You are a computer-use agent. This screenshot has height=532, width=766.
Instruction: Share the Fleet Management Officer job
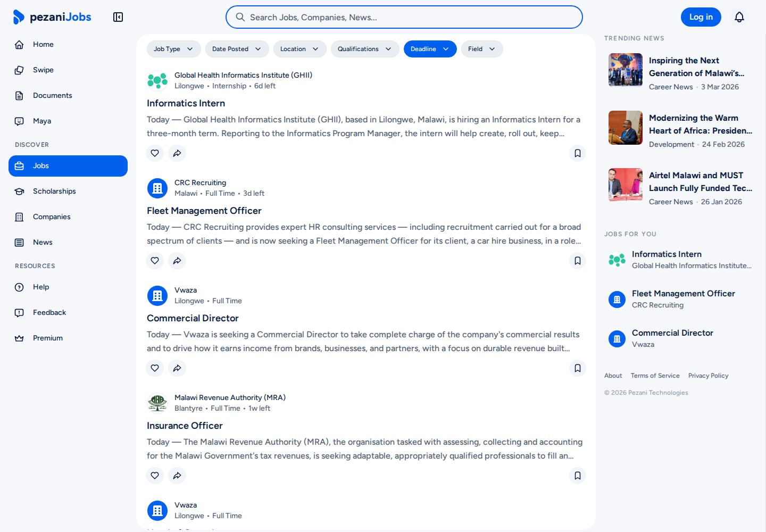click(x=177, y=261)
